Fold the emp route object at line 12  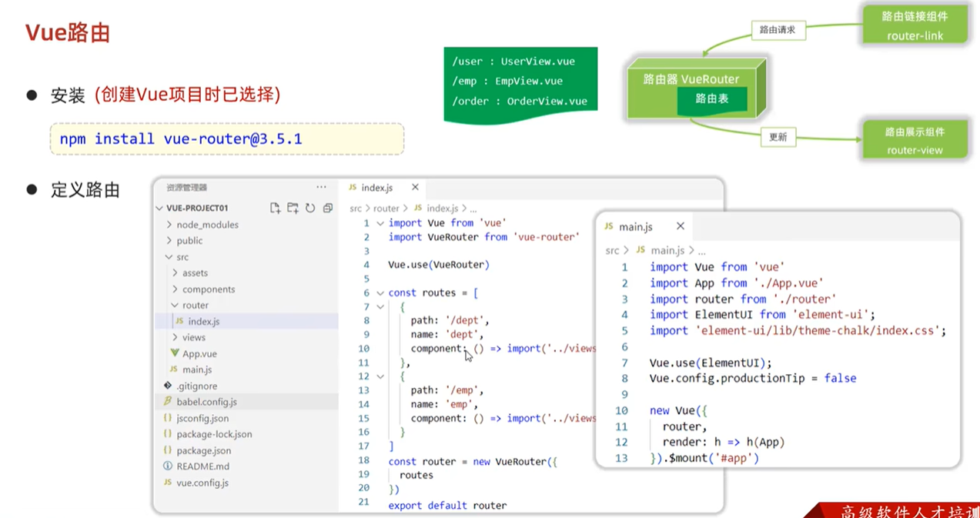click(x=380, y=376)
